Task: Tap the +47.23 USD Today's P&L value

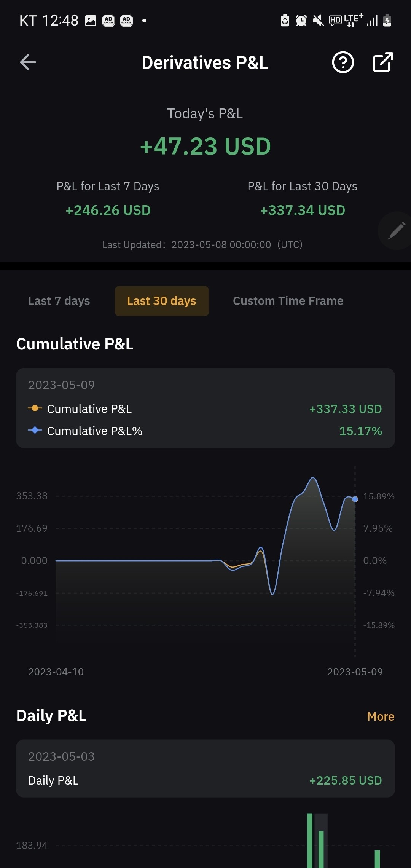Action: 205,147
